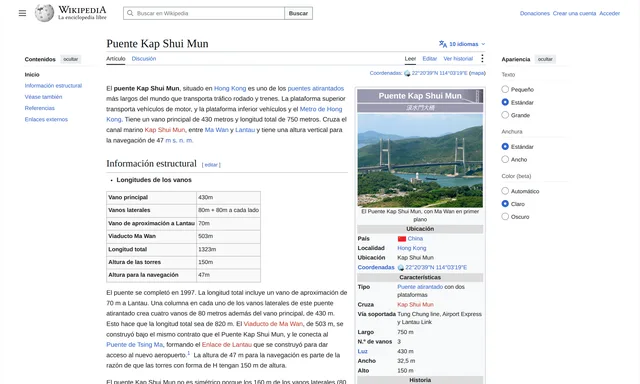Click the Wikipedia globe logo

44,13
